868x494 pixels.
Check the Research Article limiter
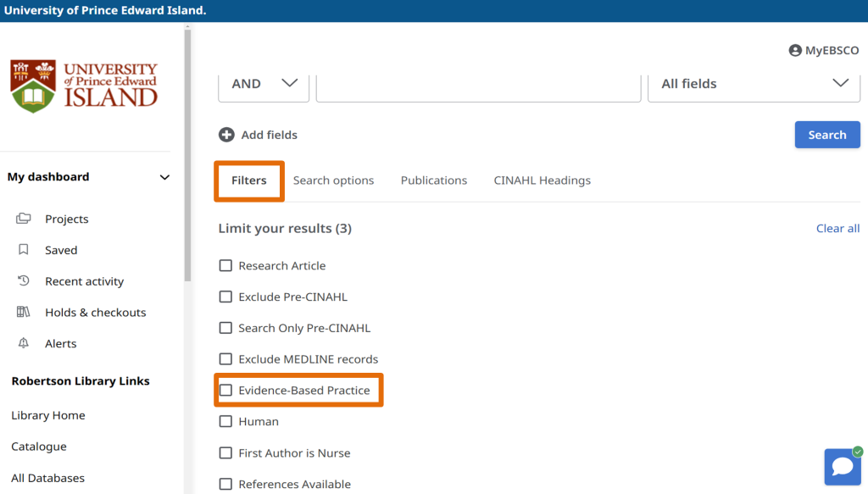pos(225,266)
